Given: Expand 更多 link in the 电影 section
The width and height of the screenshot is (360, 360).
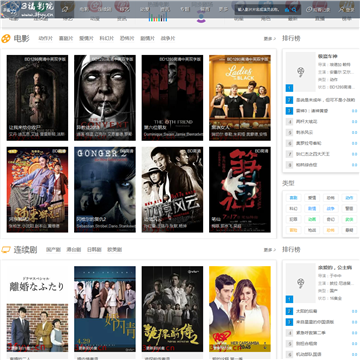Looking at the screenshot, I should coord(270,39).
